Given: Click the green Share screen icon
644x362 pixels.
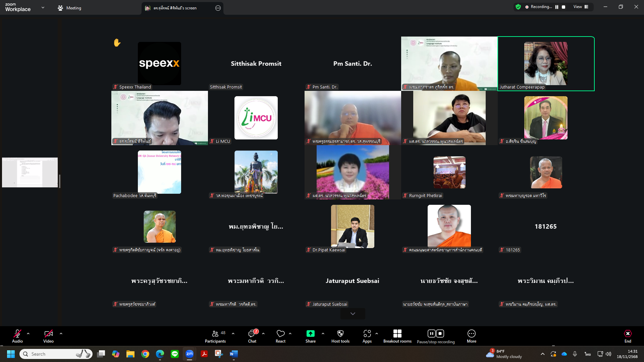Looking at the screenshot, I should [x=310, y=334].
